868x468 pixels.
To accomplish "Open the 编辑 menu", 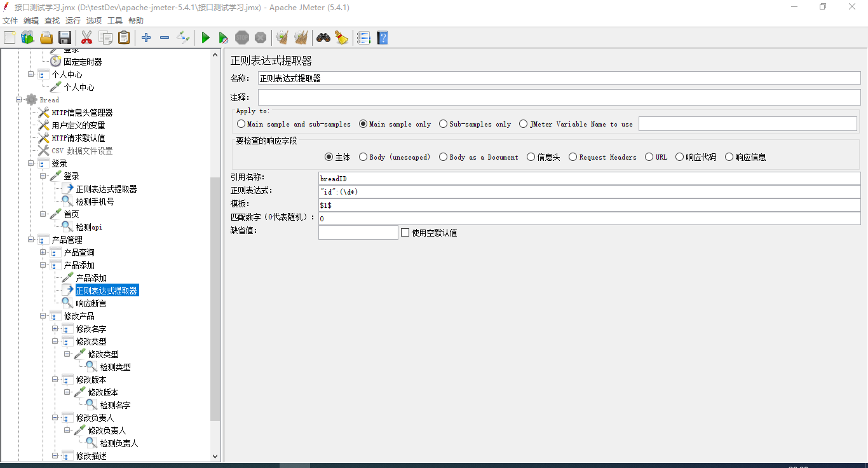I will [x=31, y=20].
